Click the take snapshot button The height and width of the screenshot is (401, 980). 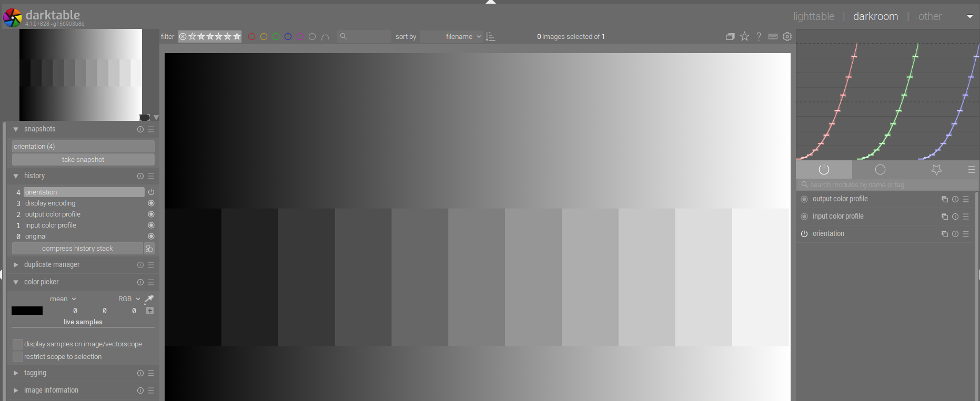click(x=83, y=159)
